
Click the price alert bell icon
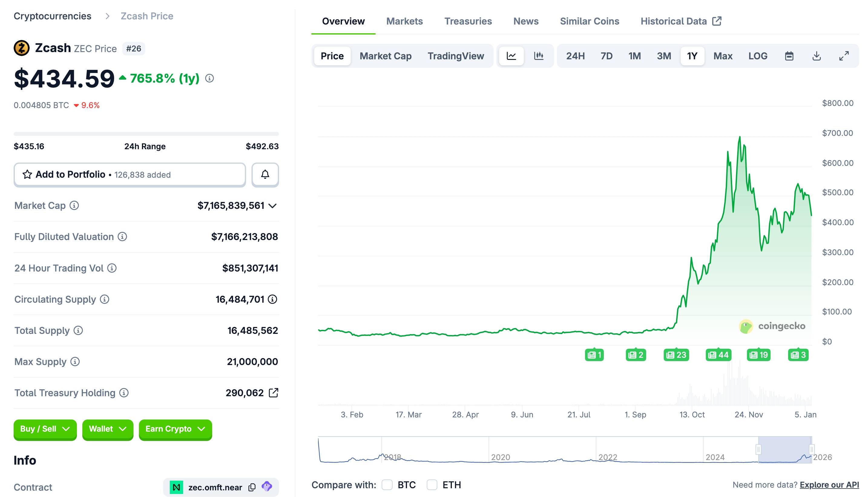(x=265, y=174)
